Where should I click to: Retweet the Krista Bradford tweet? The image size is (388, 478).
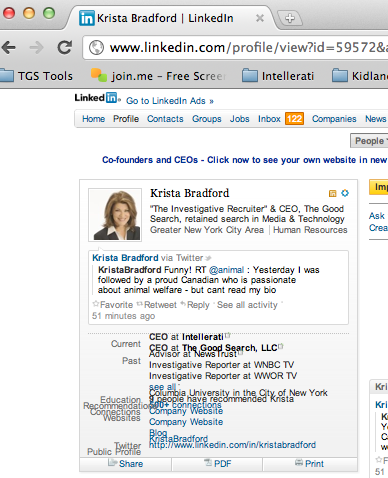157,305
